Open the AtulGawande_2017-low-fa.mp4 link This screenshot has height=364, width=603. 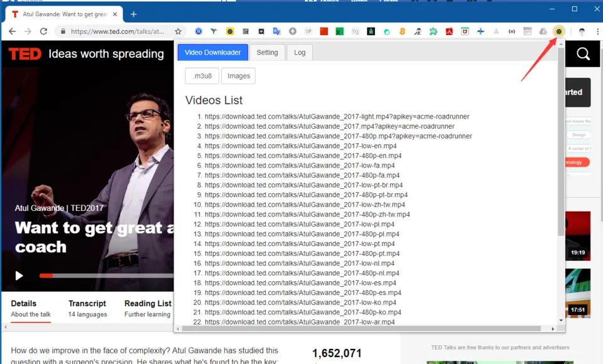coord(300,165)
